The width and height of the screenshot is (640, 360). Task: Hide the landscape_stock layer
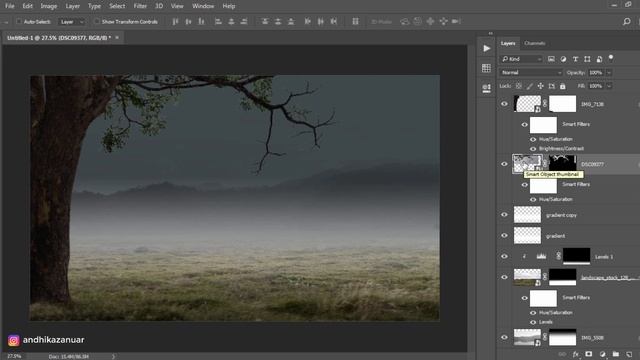tap(504, 277)
